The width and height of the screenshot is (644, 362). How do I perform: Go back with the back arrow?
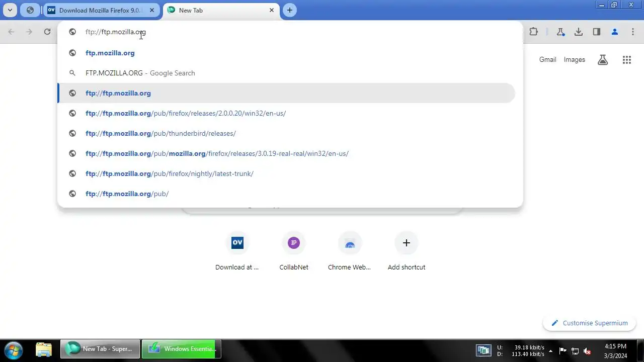click(11, 32)
